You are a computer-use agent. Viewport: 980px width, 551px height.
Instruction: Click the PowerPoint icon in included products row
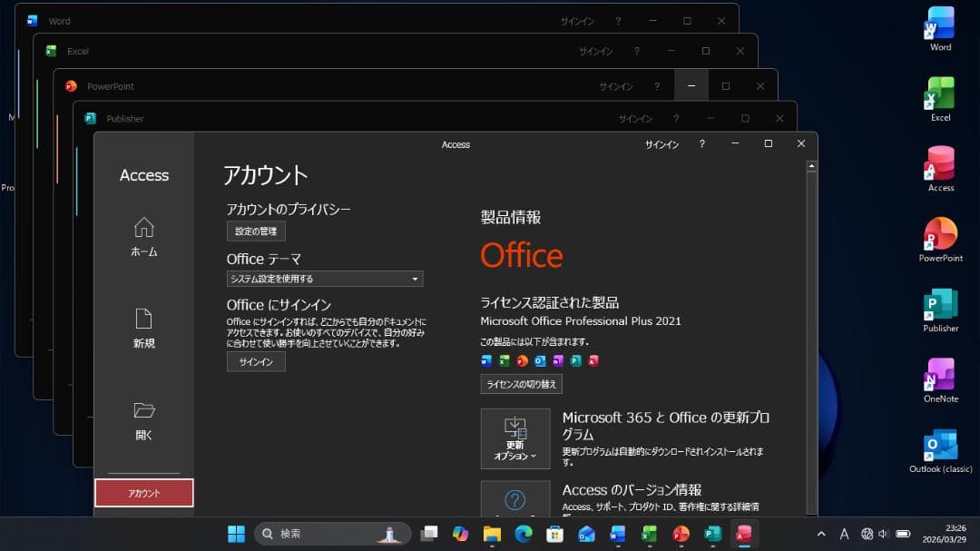point(522,360)
